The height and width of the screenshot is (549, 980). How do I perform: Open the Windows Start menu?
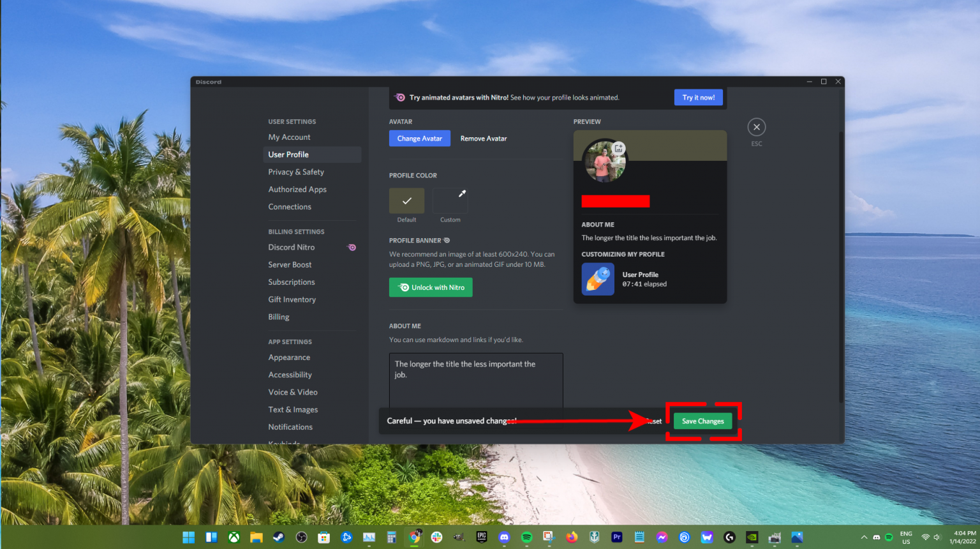pos(189,538)
